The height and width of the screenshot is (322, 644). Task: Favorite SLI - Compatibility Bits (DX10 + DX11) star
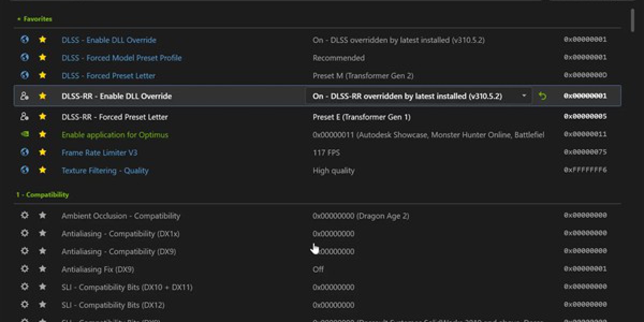(42, 287)
